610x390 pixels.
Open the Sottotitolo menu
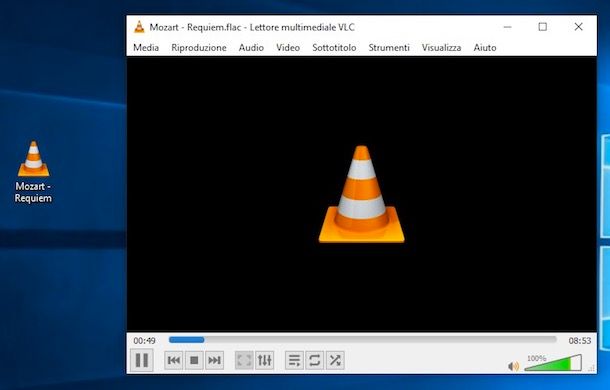point(334,47)
